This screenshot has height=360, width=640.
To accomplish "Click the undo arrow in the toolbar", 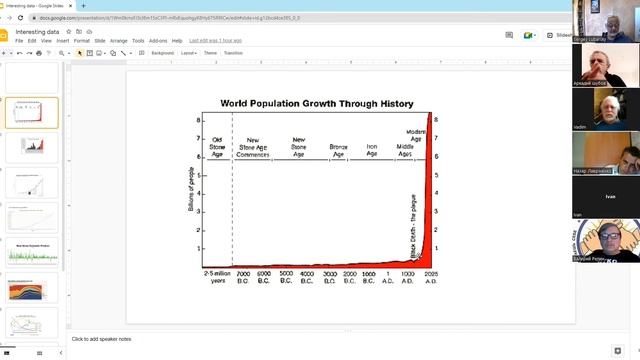I will pos(19,53).
